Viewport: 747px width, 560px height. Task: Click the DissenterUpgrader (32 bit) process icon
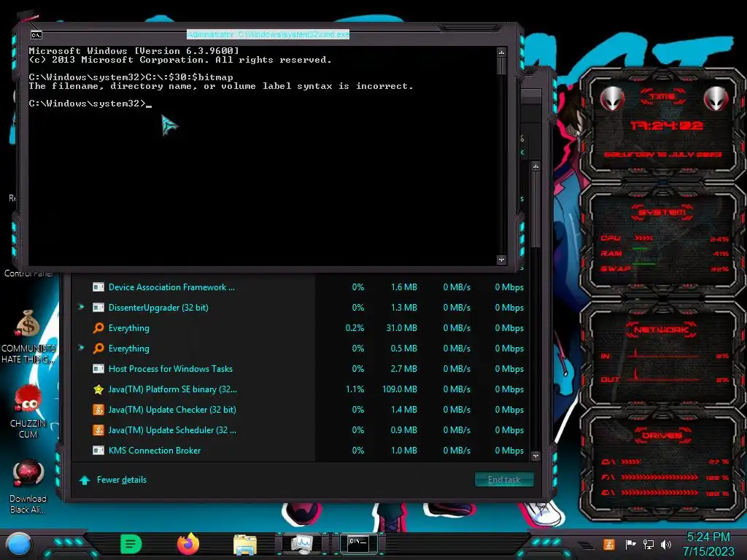pyautogui.click(x=98, y=308)
